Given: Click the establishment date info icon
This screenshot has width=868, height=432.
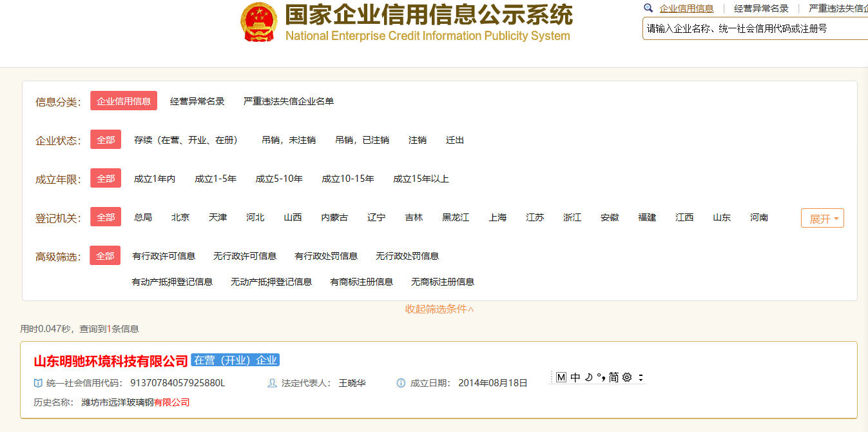Looking at the screenshot, I should point(401,383).
